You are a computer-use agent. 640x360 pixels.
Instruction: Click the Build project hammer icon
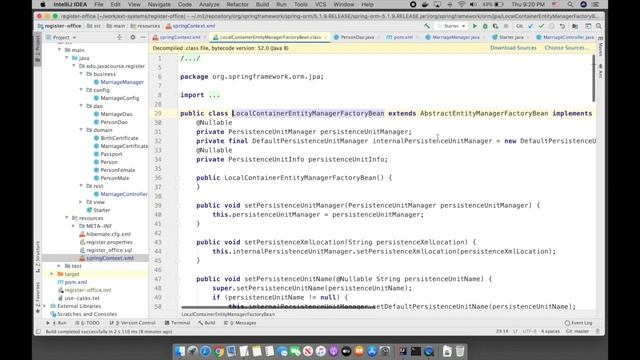[x=427, y=26]
